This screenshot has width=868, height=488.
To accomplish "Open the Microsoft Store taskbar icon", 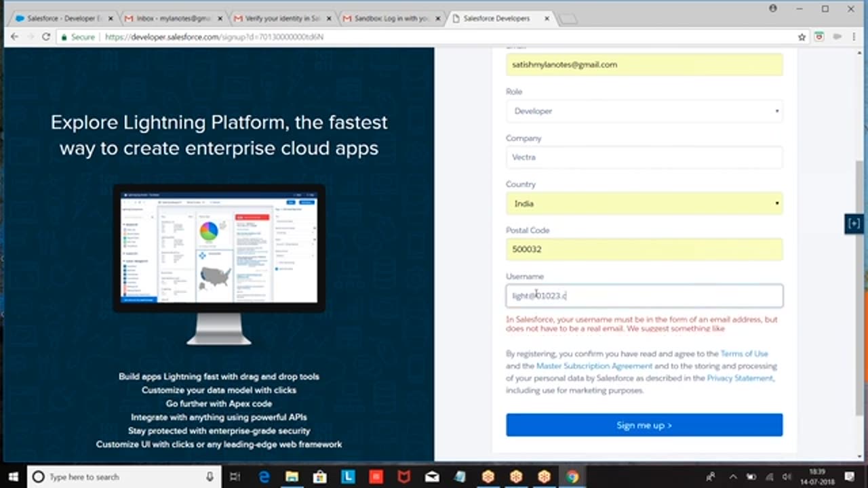I will (x=320, y=476).
